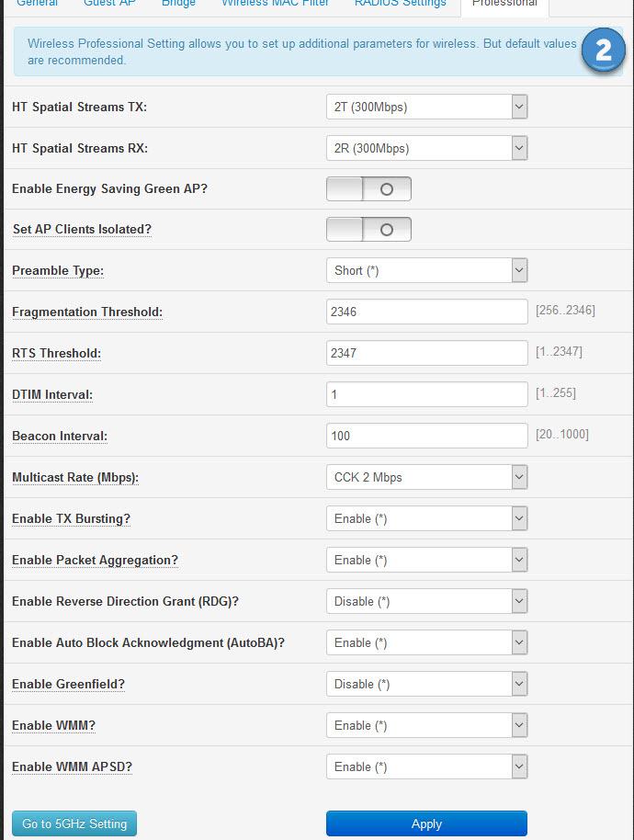Open the Enable Greenfield dropdown
This screenshot has width=634, height=840.
(x=426, y=684)
